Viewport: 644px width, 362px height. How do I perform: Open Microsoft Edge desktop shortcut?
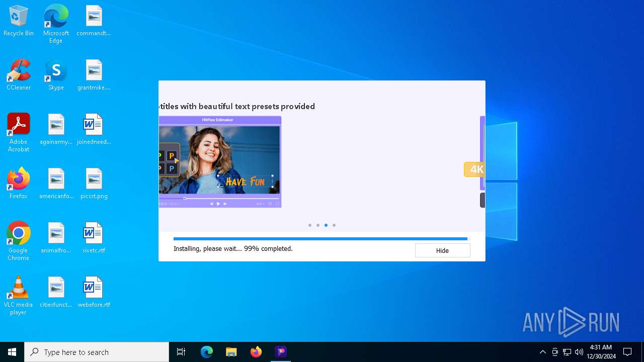pyautogui.click(x=56, y=24)
